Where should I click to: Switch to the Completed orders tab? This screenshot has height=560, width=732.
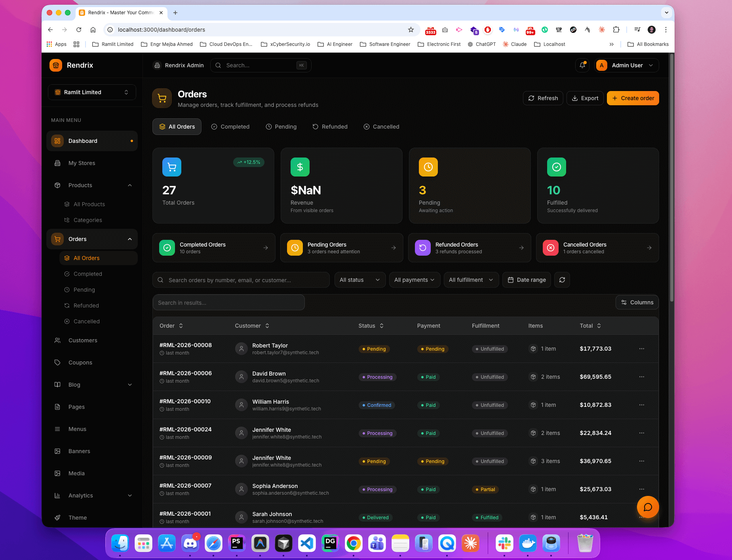[x=230, y=127]
